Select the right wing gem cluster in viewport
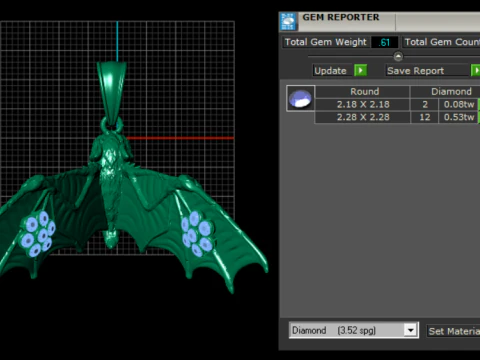This screenshot has height=360, width=480. coord(197,233)
